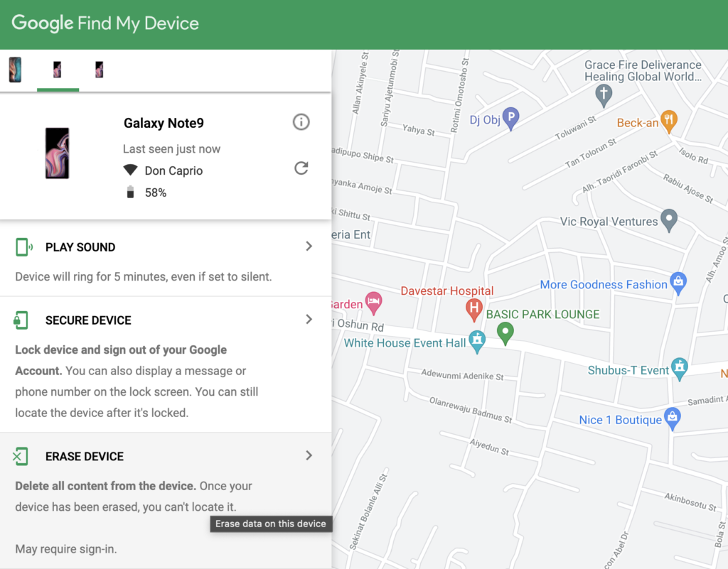The width and height of the screenshot is (728, 569).
Task: Select the Grace Fire Deliverance church marker
Action: point(604,95)
